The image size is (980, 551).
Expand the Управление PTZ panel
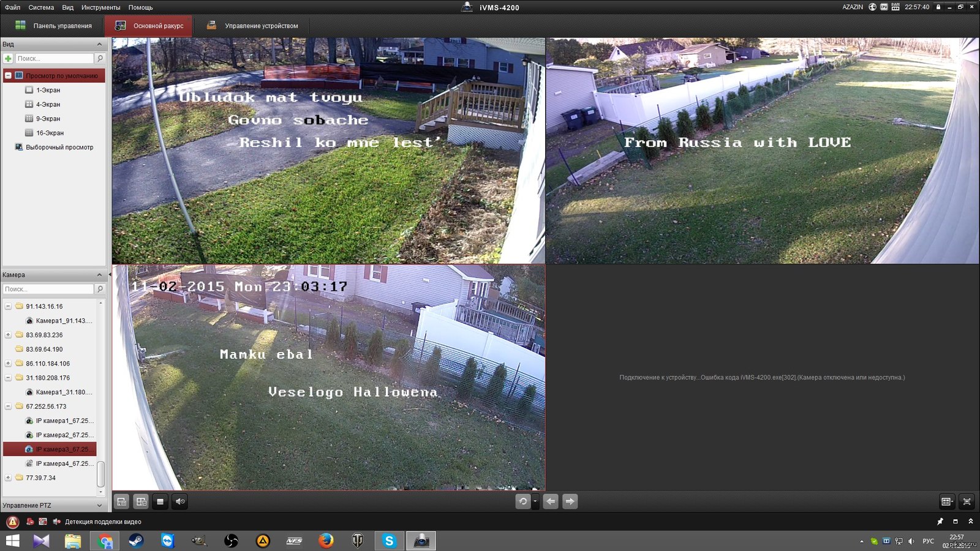[99, 506]
